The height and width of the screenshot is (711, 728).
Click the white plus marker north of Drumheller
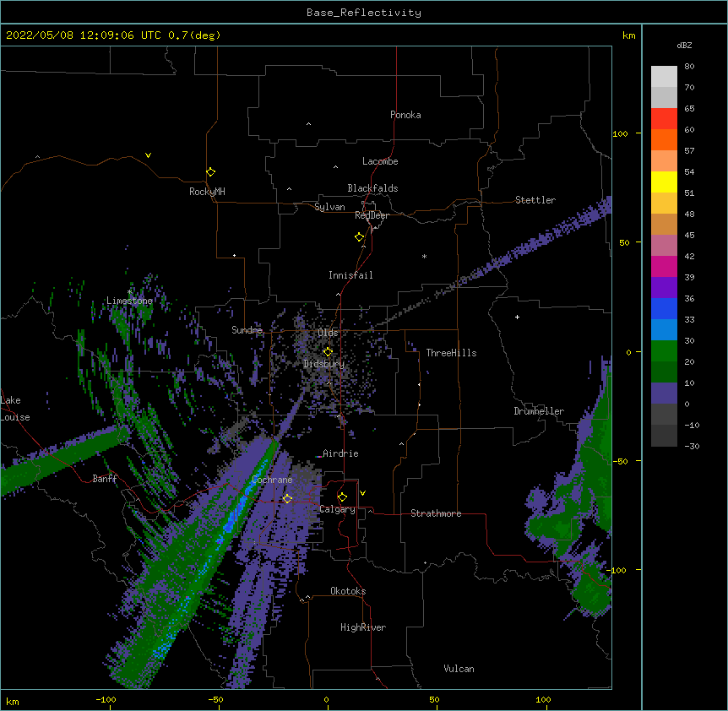pos(517,317)
